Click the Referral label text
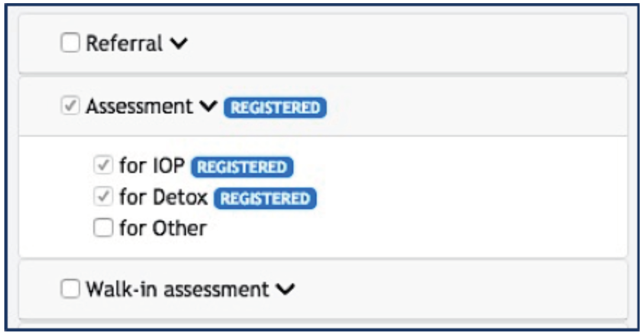The image size is (644, 335). 124,43
